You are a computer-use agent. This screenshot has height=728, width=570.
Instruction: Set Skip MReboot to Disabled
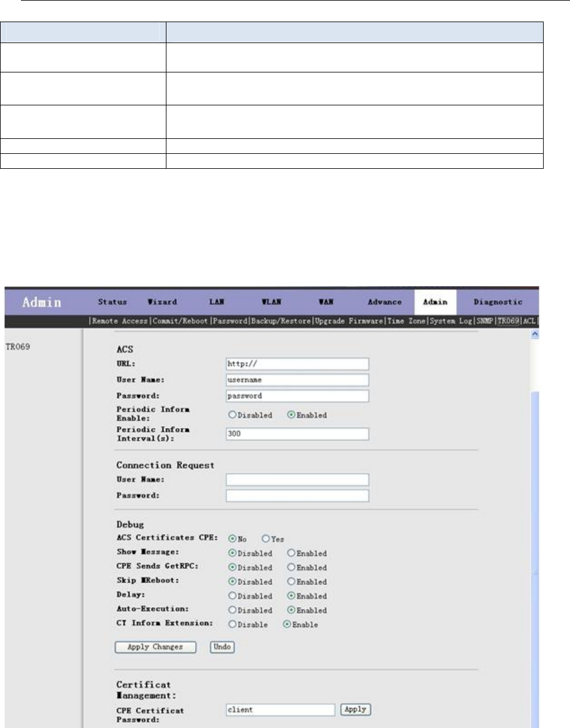point(231,582)
